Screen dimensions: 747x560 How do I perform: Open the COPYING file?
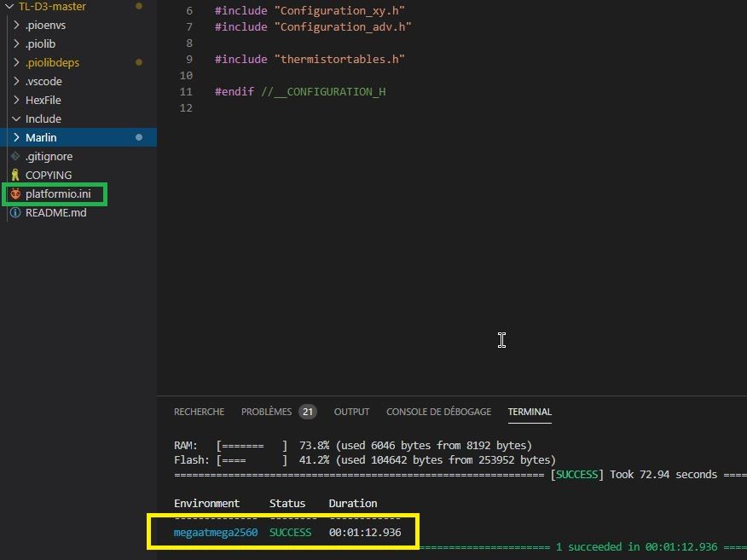point(49,176)
